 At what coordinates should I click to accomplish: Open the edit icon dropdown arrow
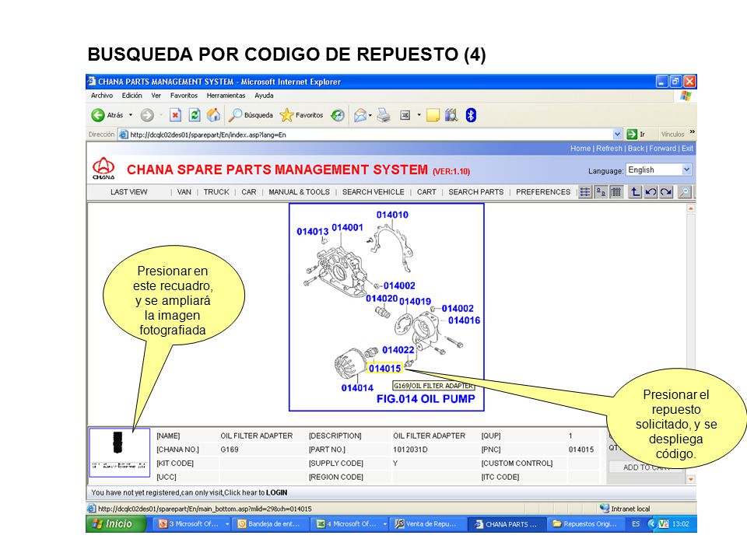419,115
